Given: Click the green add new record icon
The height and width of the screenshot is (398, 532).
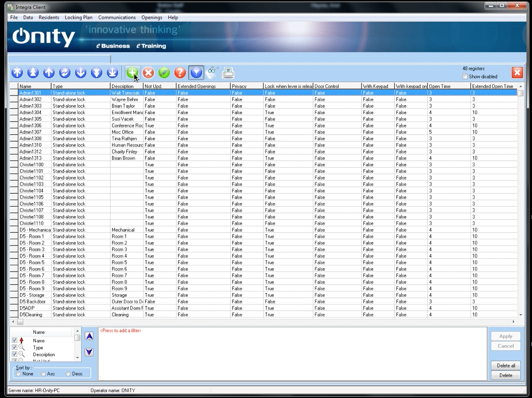Looking at the screenshot, I should [x=132, y=73].
